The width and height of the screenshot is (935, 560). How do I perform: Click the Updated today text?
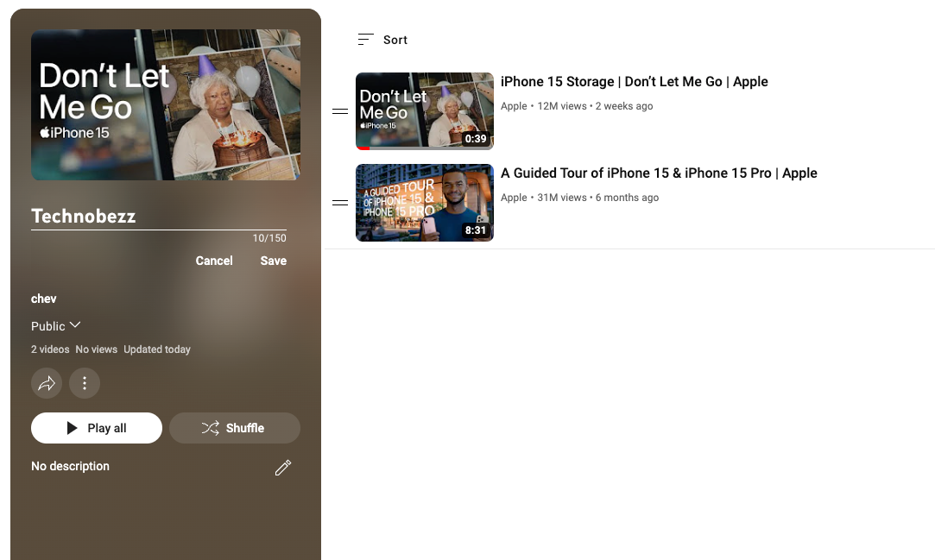[x=157, y=349]
